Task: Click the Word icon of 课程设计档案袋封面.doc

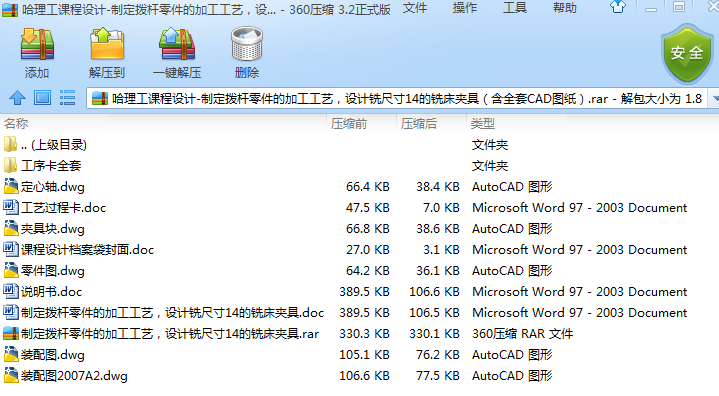Action: [x=11, y=249]
